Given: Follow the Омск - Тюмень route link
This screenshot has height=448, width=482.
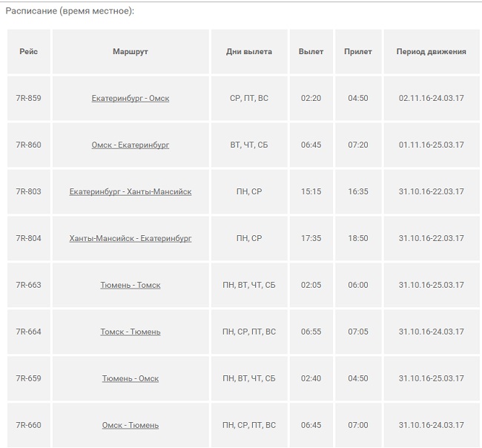Looking at the screenshot, I should [131, 425].
